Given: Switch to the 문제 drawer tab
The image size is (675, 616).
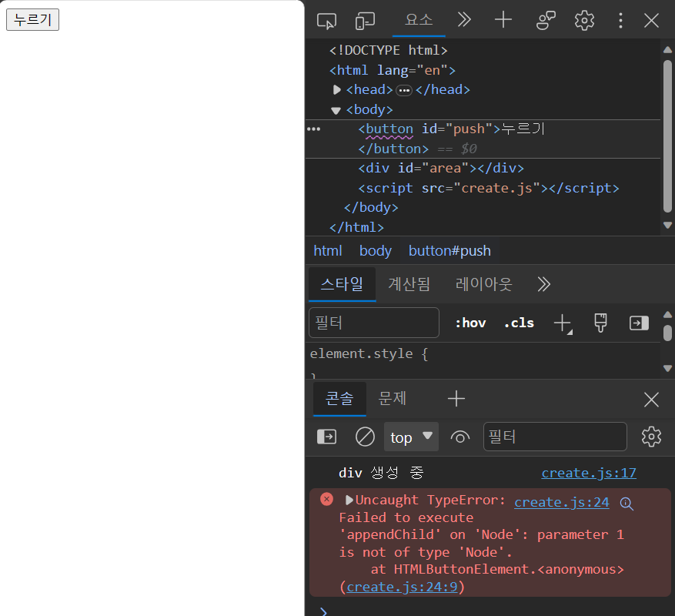Looking at the screenshot, I should point(392,398).
